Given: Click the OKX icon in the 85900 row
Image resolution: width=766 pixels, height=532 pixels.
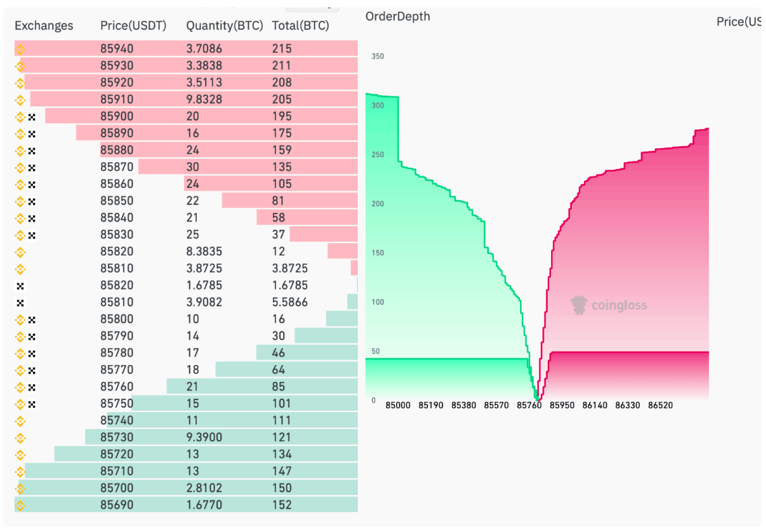Looking at the screenshot, I should 32,117.
